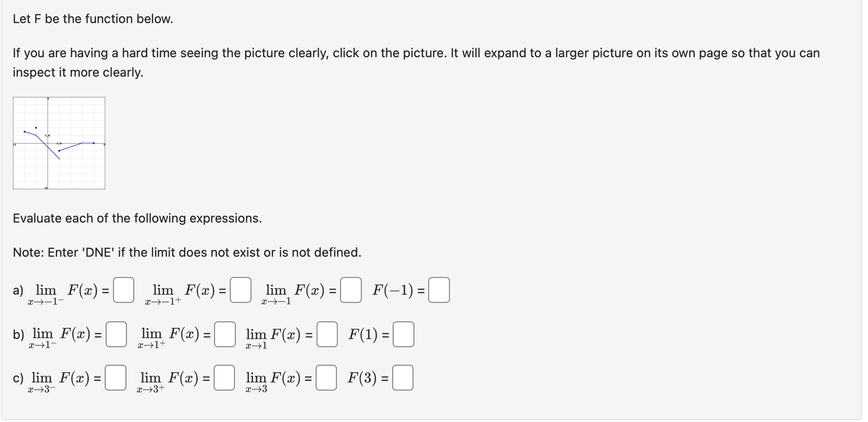Screen dimensions: 868x422
Task: Click the answer box for lim x→1⁻ F(x)
Action: (116, 334)
